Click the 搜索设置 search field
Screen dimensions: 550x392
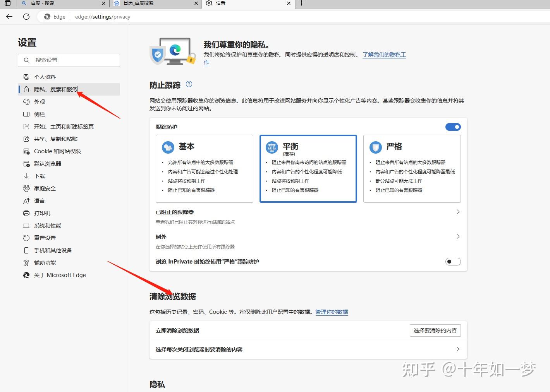pos(69,60)
